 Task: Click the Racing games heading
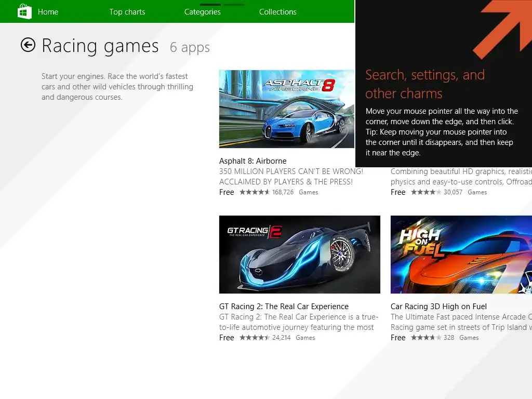click(100, 46)
